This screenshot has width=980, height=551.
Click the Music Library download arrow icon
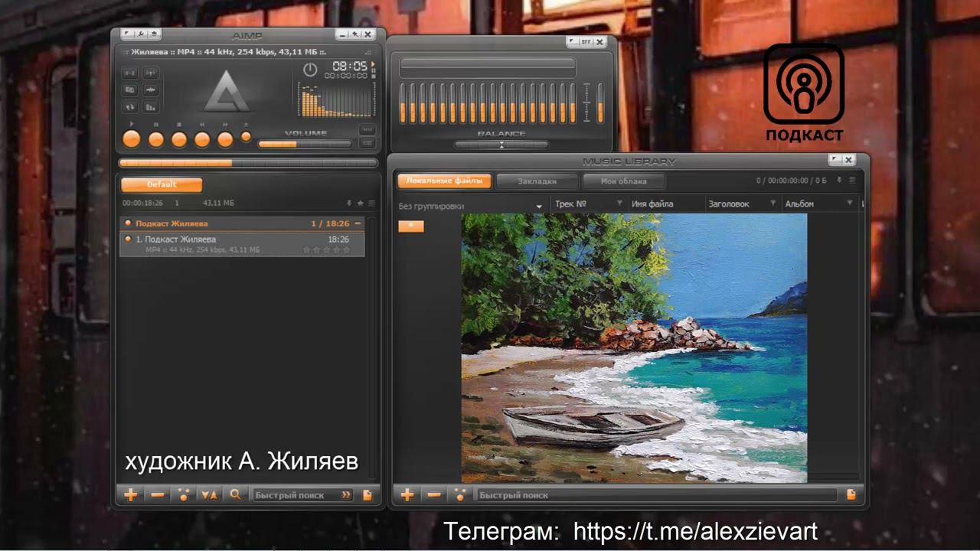coord(839,181)
